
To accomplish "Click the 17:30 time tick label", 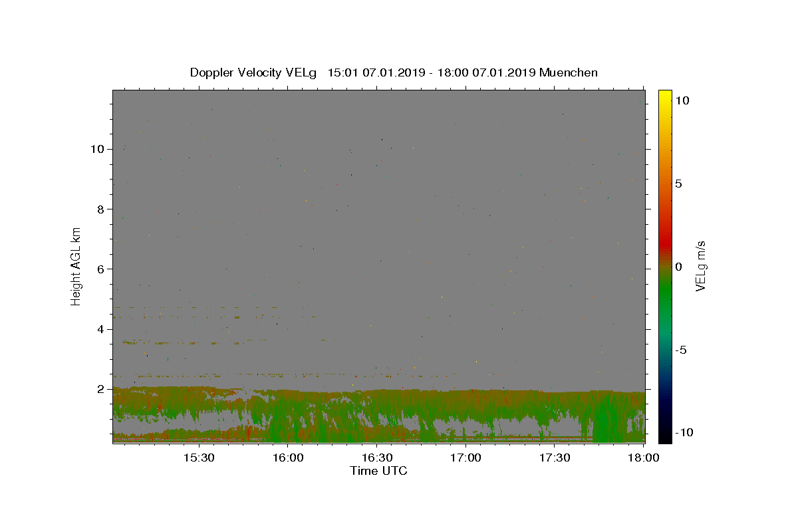I will pyautogui.click(x=555, y=458).
